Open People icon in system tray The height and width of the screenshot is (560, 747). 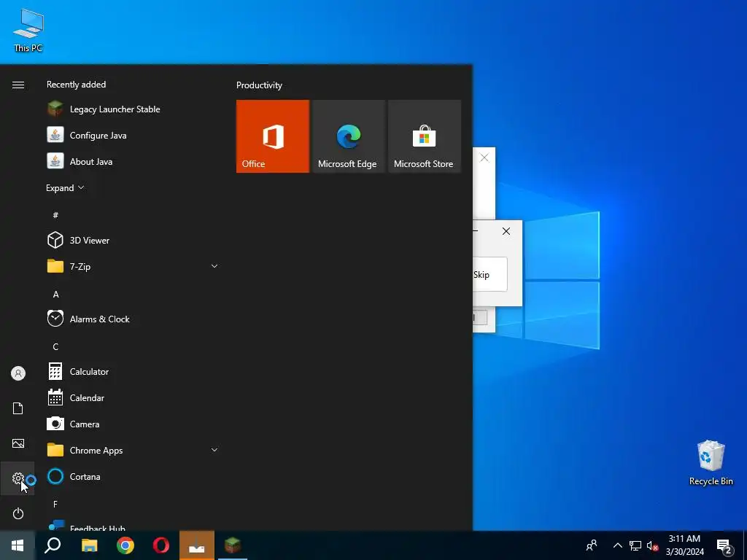[592, 545]
